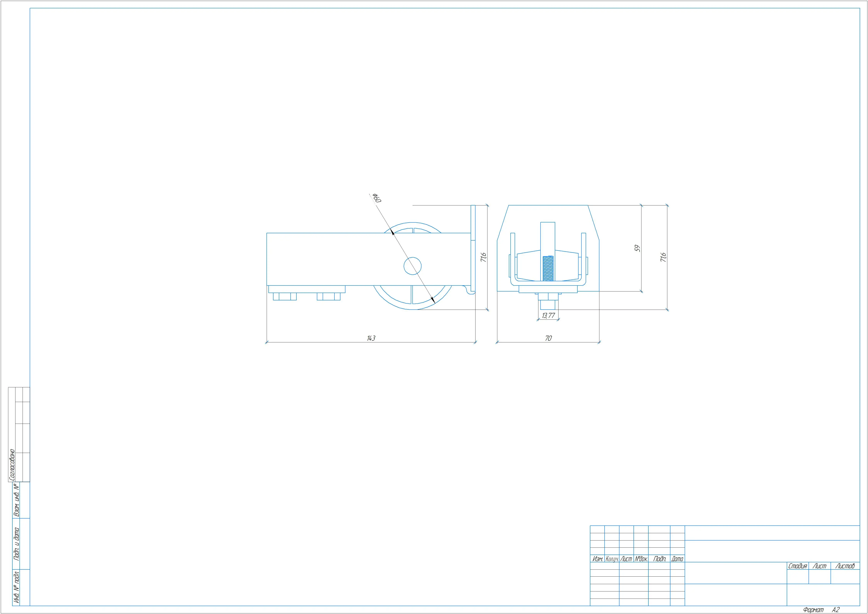Image resolution: width=868 pixels, height=614 pixels.
Task: Click the Ø60 diameter dimension label
Action: pos(377,198)
